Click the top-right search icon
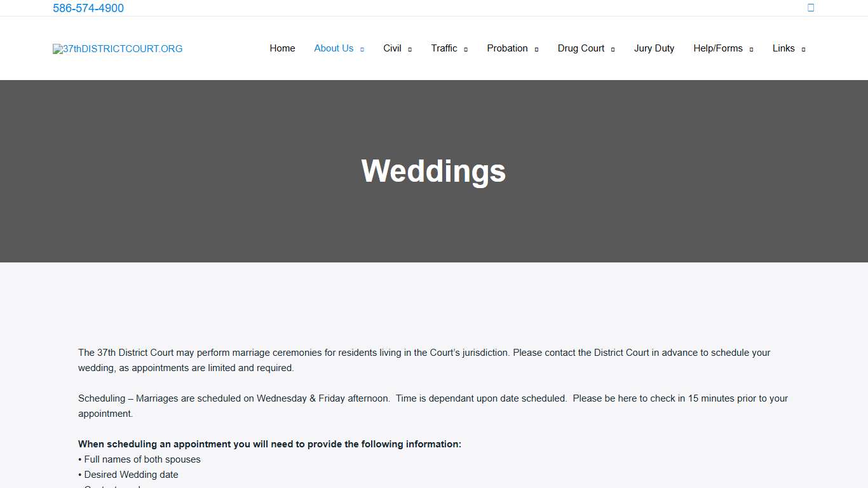The width and height of the screenshot is (868, 488). [810, 8]
